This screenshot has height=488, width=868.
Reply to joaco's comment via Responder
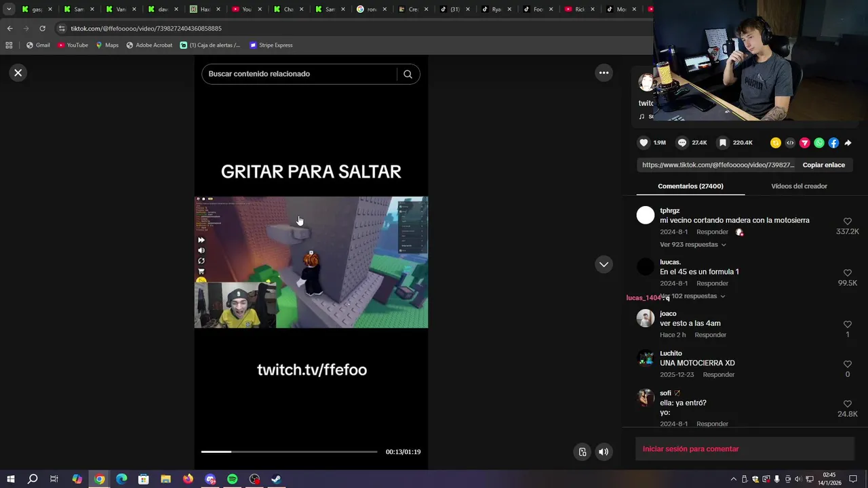coord(710,335)
